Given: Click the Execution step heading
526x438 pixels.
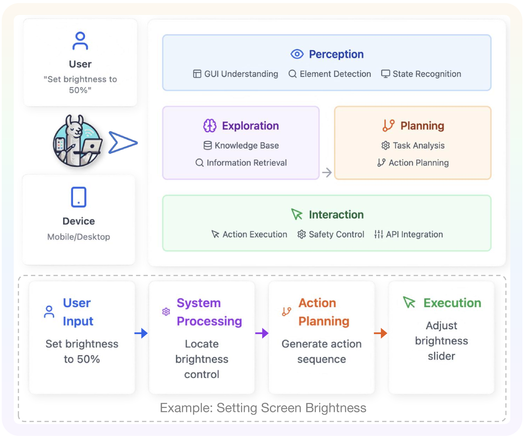Looking at the screenshot, I should 452,303.
